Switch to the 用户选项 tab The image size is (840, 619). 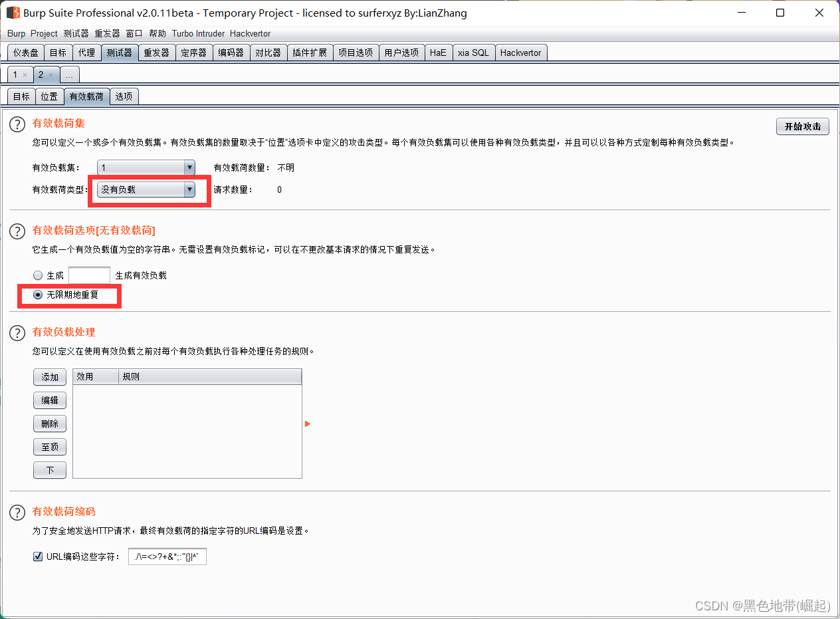[401, 53]
